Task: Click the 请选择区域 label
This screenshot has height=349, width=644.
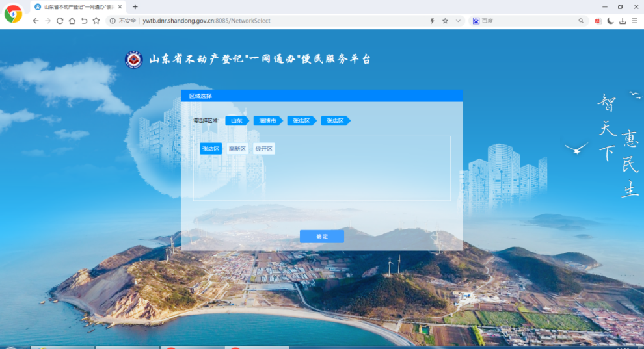Action: [206, 121]
